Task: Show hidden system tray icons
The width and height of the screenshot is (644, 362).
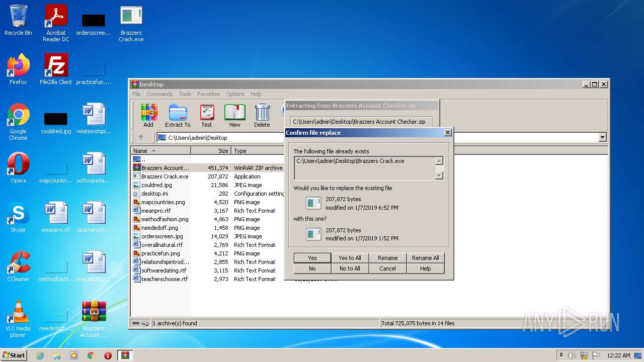Action: (x=561, y=355)
